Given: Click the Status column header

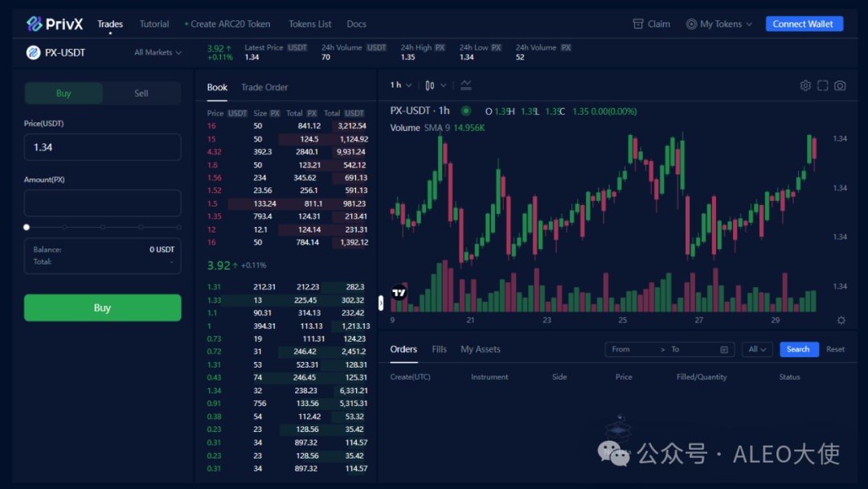Looking at the screenshot, I should (x=789, y=377).
